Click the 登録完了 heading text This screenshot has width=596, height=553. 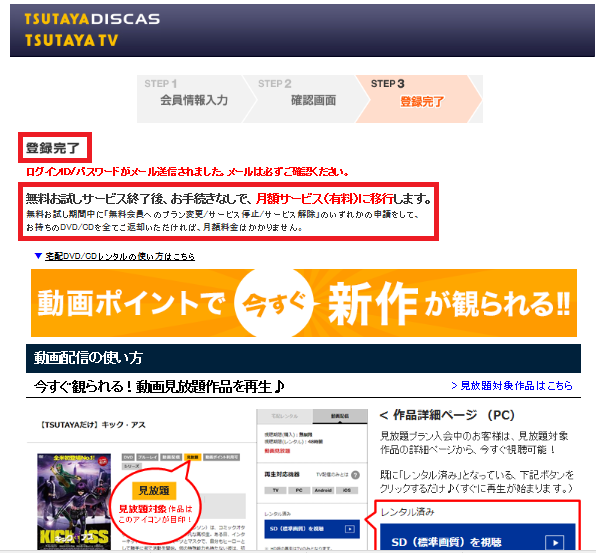coord(53,148)
